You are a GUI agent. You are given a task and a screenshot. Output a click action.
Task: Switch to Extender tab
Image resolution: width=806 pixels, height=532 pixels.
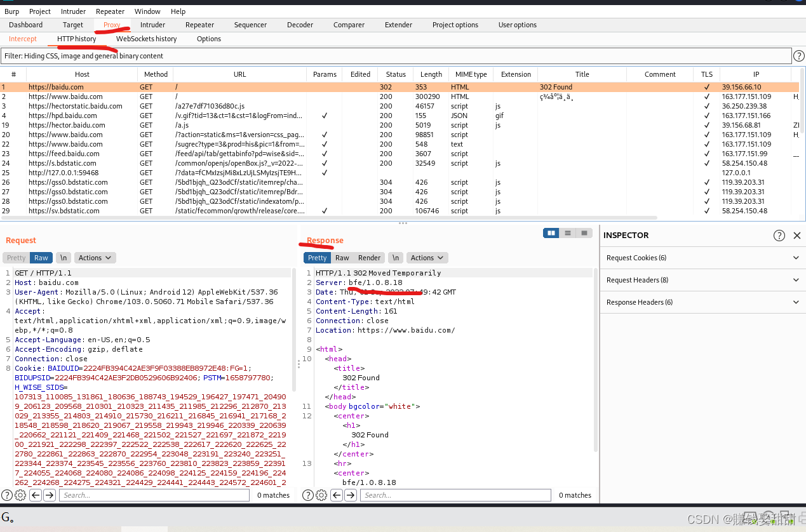pos(399,25)
